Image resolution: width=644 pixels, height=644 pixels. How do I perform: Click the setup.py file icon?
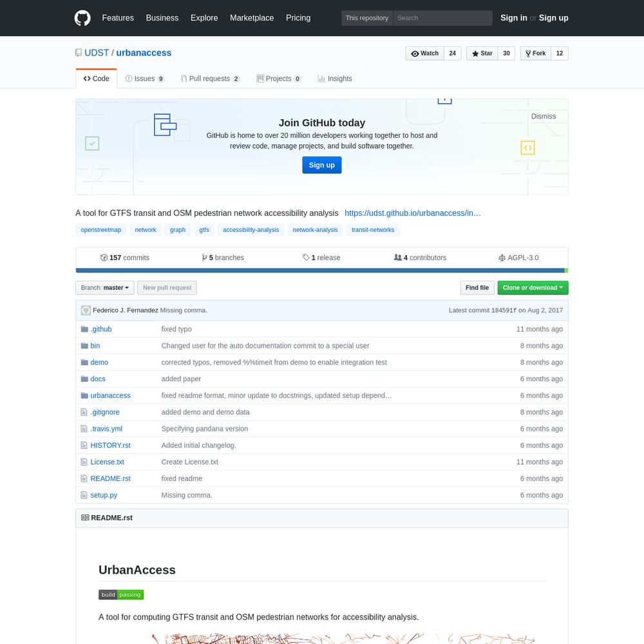(x=84, y=495)
